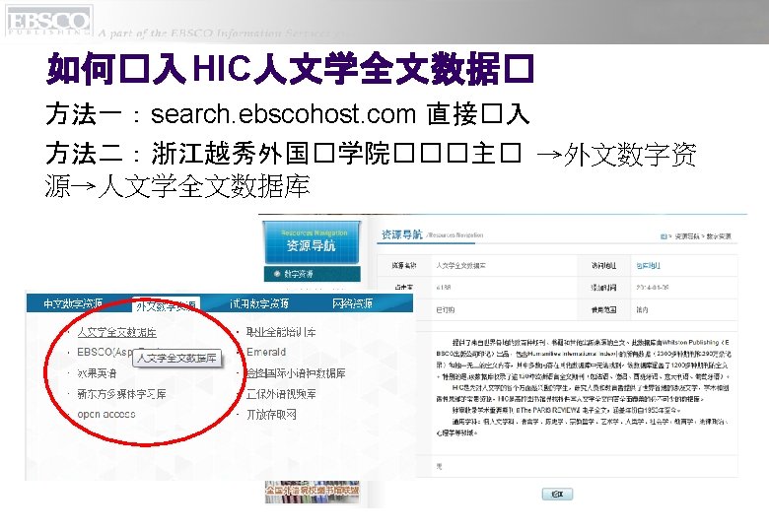
Task: Click the 资源导航 Resources Navigation banner
Action: coord(312,242)
